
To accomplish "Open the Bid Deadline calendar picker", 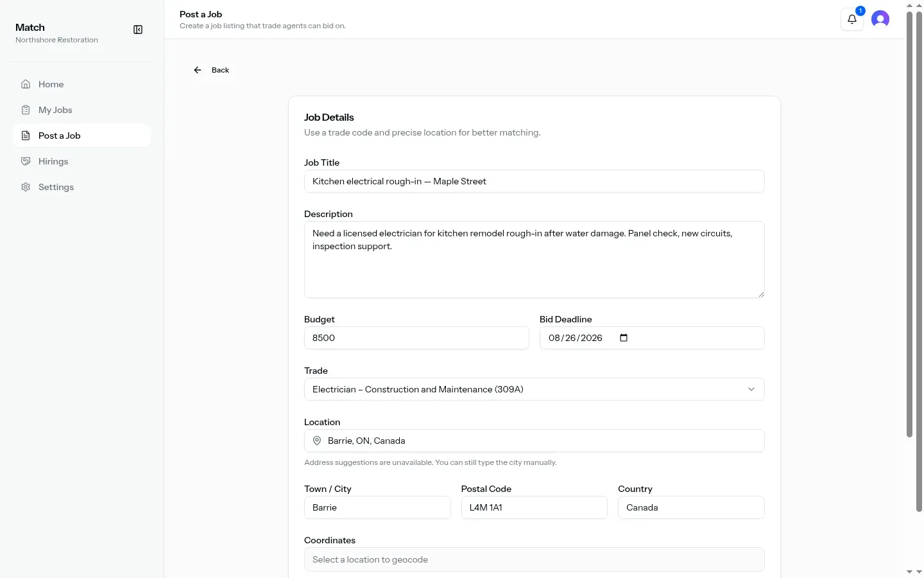I will tap(624, 338).
